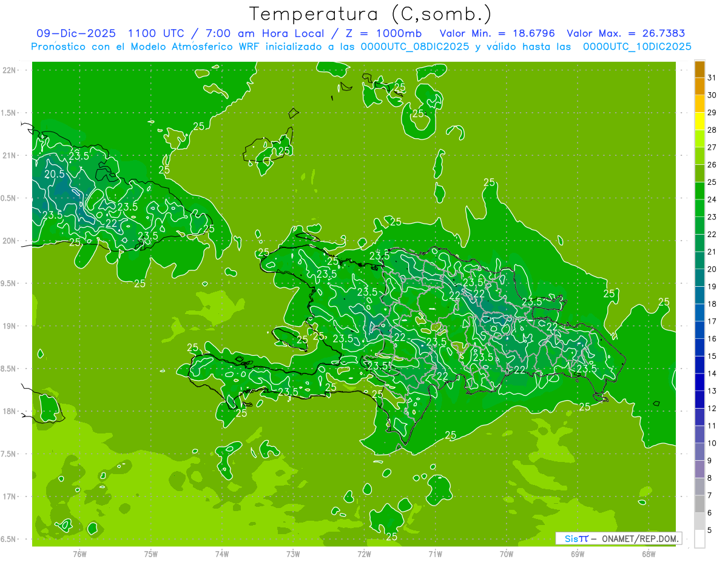Click the 20 value on color scale
728x562 pixels.
tap(712, 269)
